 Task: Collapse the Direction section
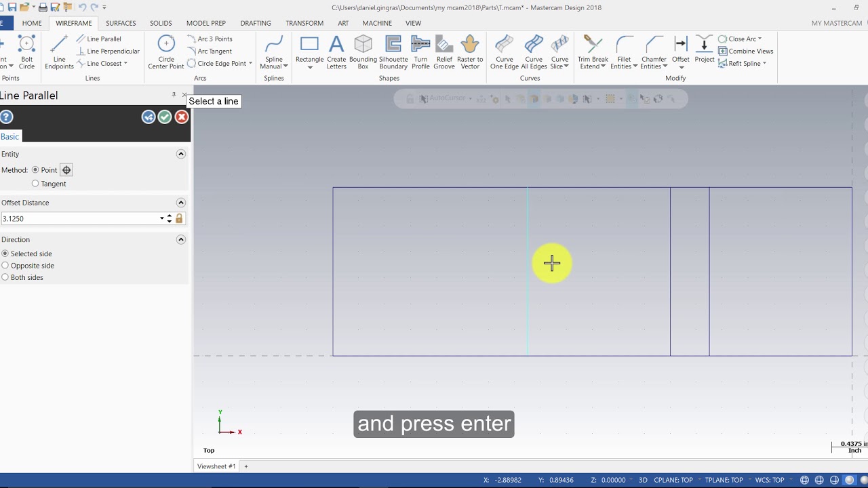[181, 239]
